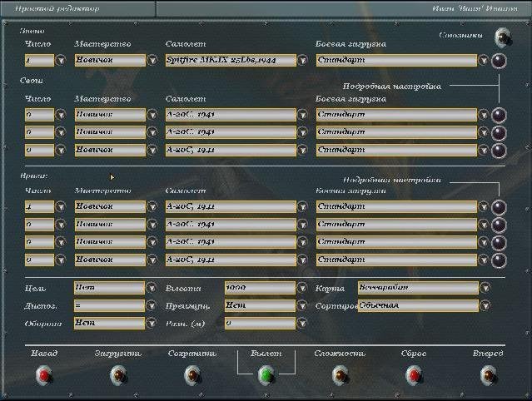Click the Сохранить round button
Image resolution: width=532 pixels, height=401 pixels.
(x=192, y=375)
